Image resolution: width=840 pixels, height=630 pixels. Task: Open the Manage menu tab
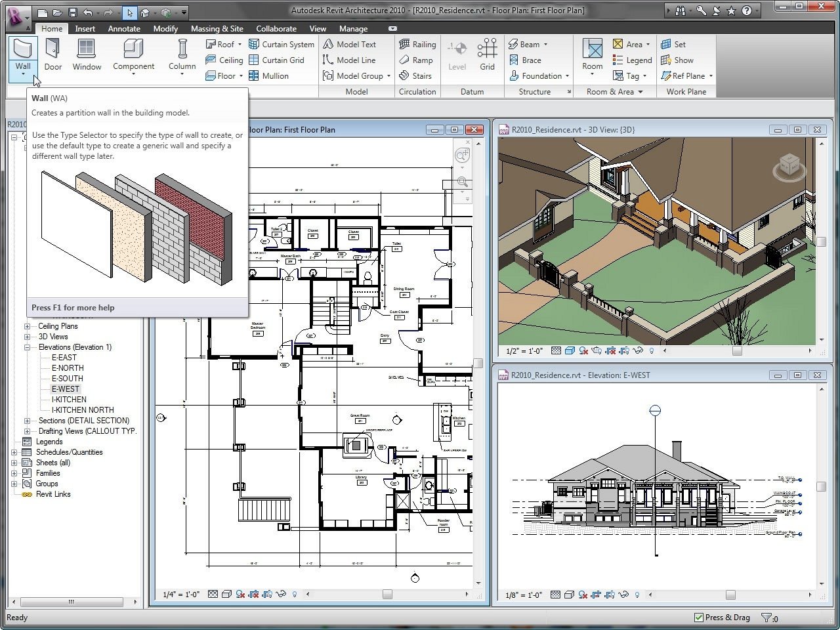(x=353, y=28)
